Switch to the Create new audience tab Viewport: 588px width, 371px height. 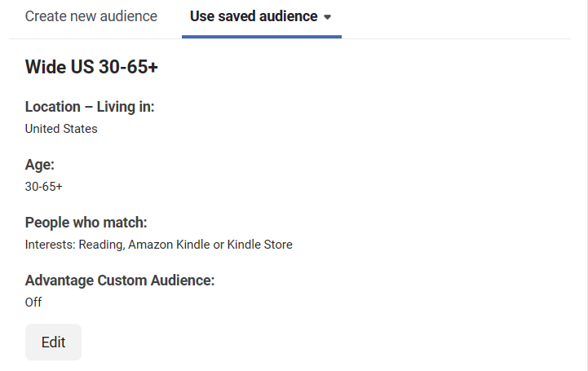tap(91, 16)
